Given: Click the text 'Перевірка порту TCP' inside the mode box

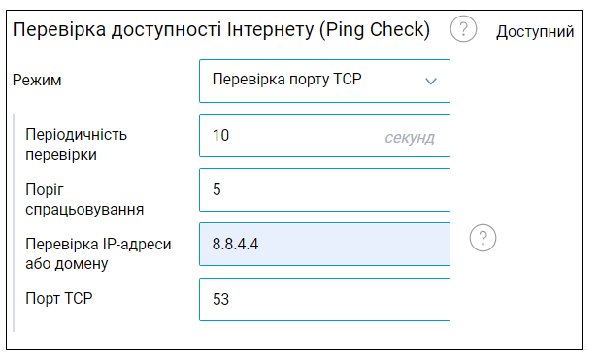Looking at the screenshot, I should coord(287,80).
